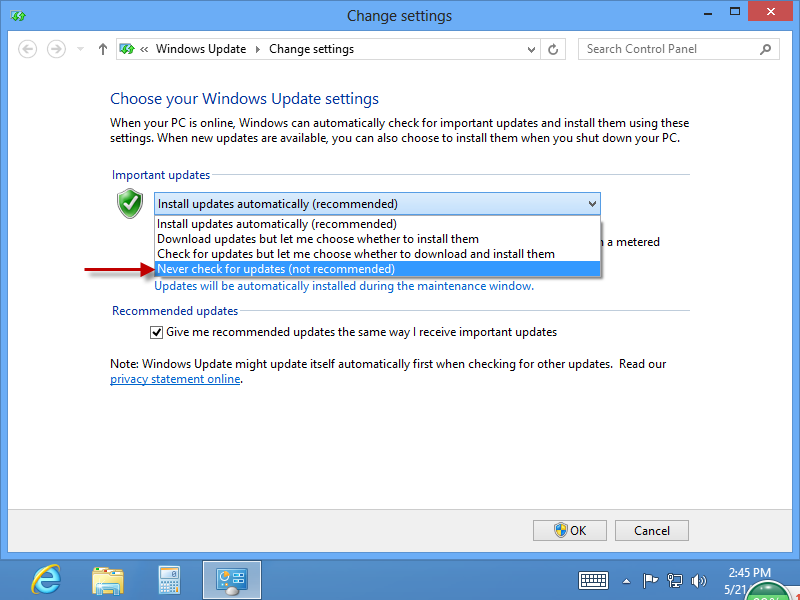Screen dimensions: 800x600
Task: Open the touch keyboard from the tray
Action: pyautogui.click(x=593, y=581)
